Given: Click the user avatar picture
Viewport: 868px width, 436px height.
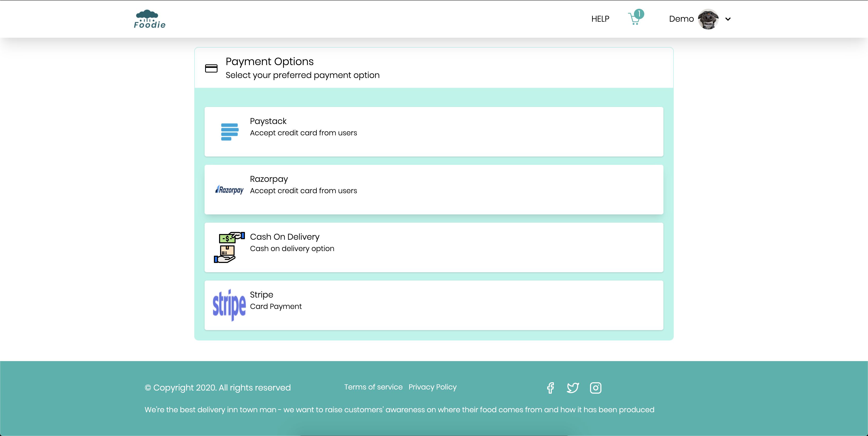Looking at the screenshot, I should (708, 19).
